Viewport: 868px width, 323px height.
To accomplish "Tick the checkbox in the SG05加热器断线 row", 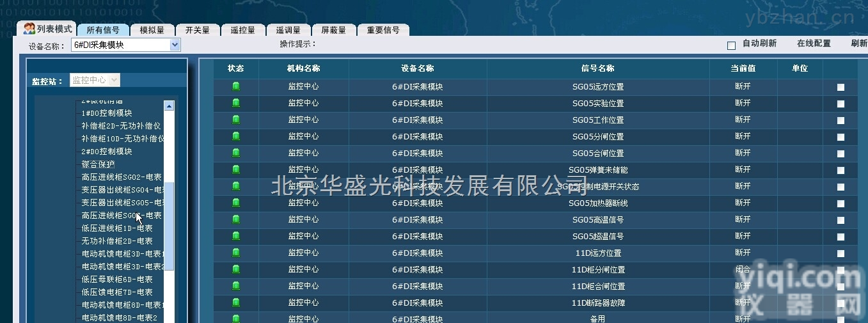I will [x=840, y=203].
